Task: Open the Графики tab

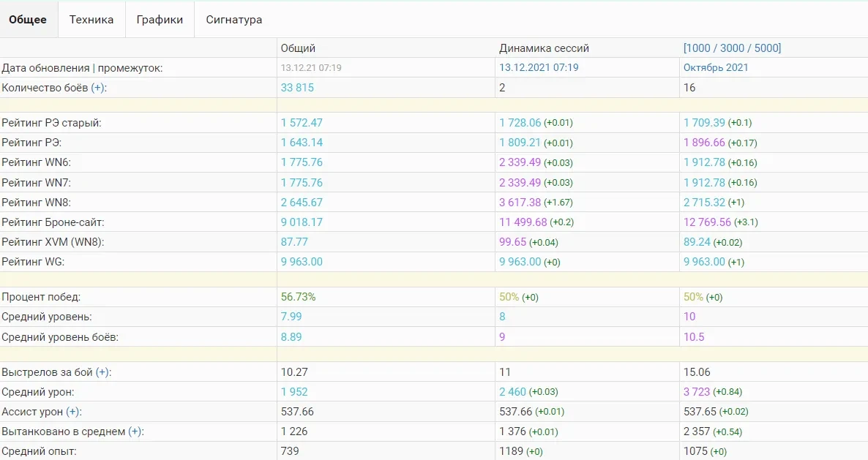Action: point(160,20)
